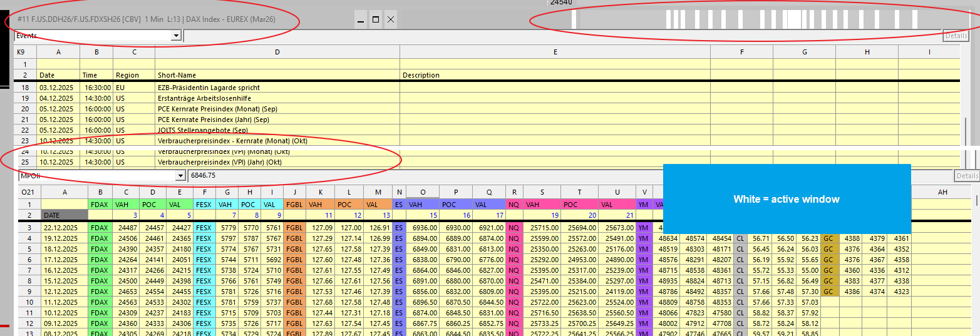
Task: Open the Events sheet dropdown
Action: pos(177,36)
